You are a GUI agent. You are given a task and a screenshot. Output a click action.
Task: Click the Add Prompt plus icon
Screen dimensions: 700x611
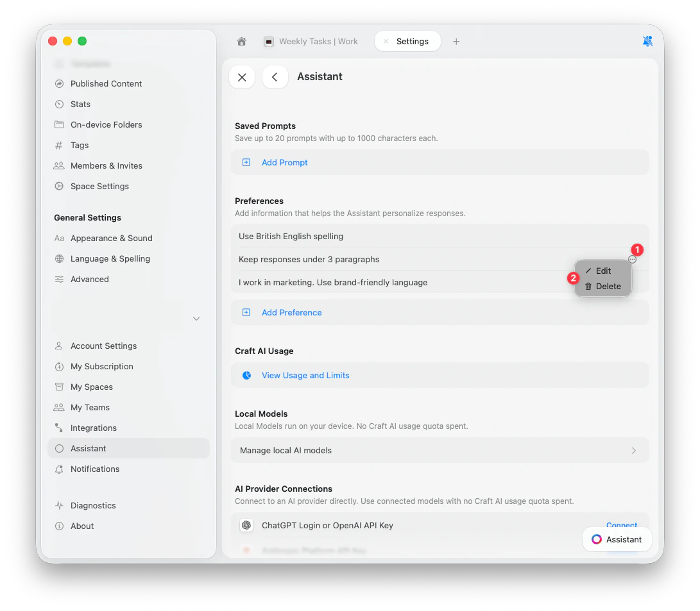[246, 163]
